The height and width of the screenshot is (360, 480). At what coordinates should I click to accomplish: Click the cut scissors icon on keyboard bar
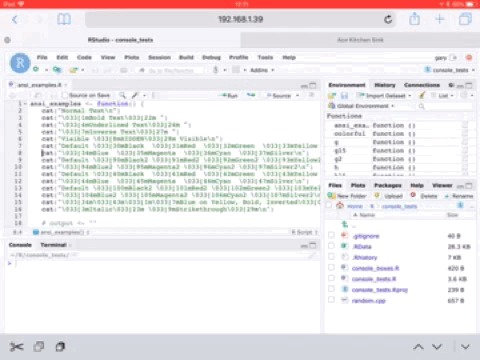[x=17, y=347]
